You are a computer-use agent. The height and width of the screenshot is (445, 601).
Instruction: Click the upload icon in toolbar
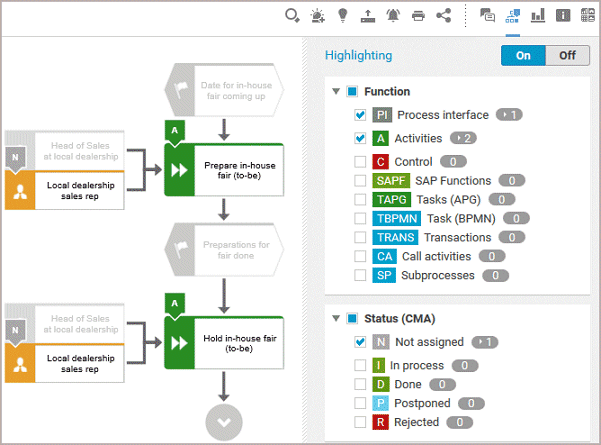[368, 16]
